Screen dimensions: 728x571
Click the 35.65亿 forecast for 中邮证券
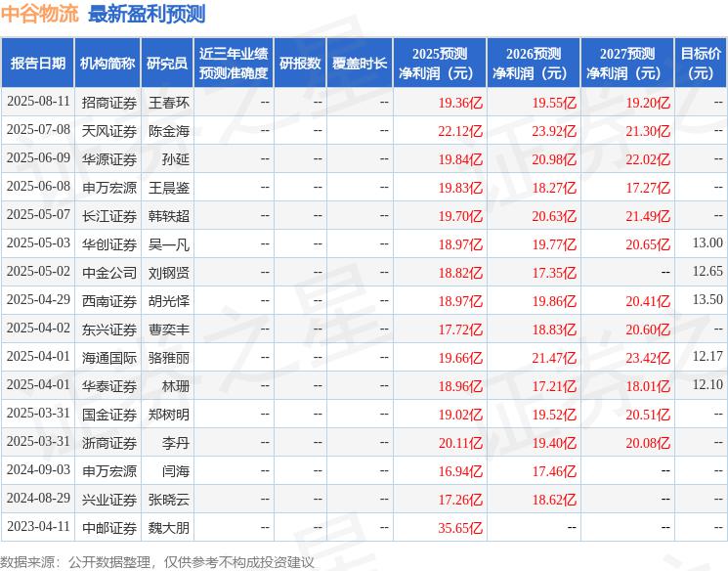[x=460, y=528]
